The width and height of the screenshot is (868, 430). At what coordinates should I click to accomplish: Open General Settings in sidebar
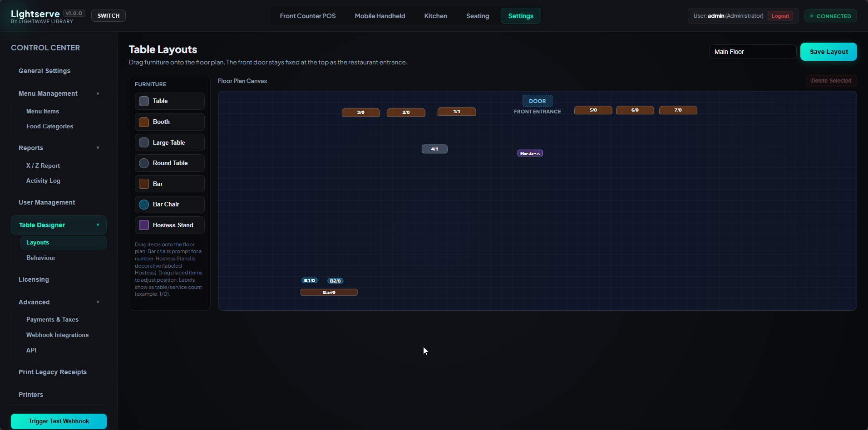click(44, 71)
